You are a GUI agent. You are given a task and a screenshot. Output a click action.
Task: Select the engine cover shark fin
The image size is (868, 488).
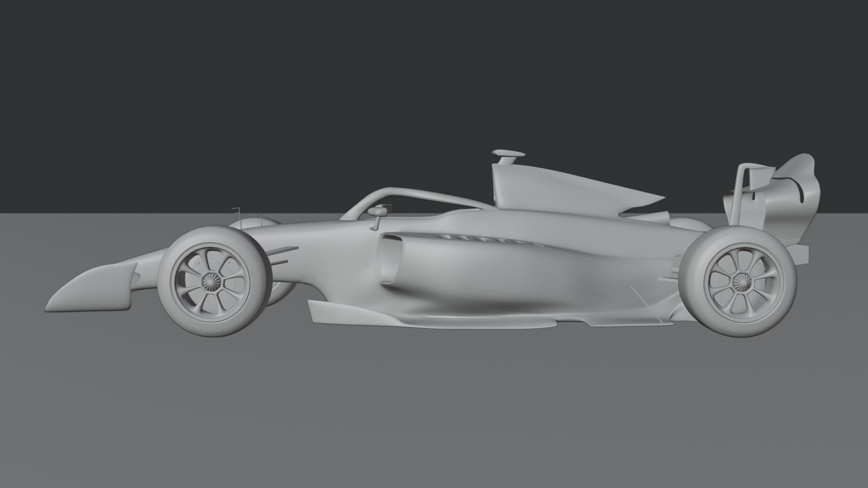579,188
